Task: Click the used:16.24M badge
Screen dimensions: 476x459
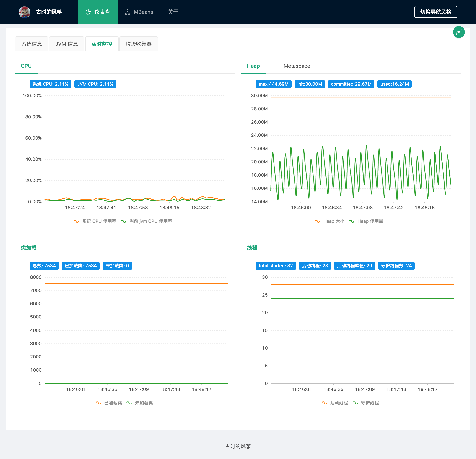Action: 394,84
